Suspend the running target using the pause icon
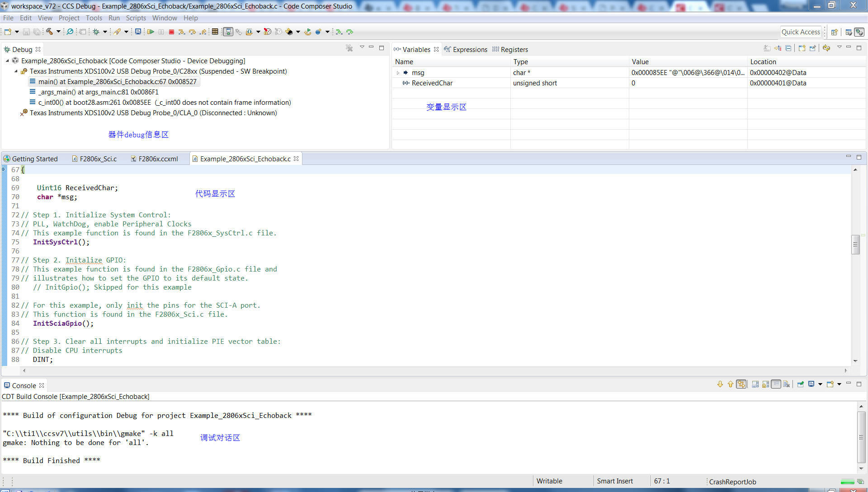This screenshot has height=492, width=868. click(161, 32)
